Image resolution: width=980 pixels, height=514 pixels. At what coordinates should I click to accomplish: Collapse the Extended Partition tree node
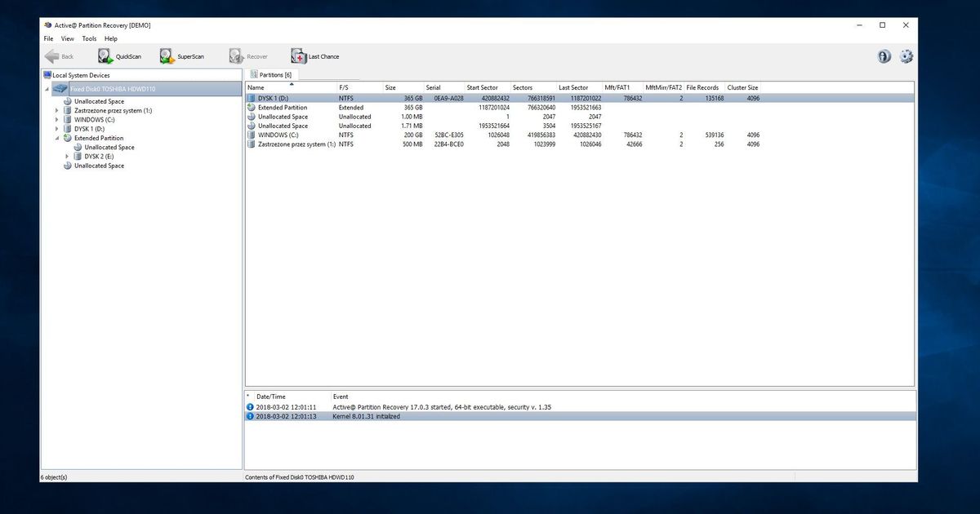tap(57, 138)
